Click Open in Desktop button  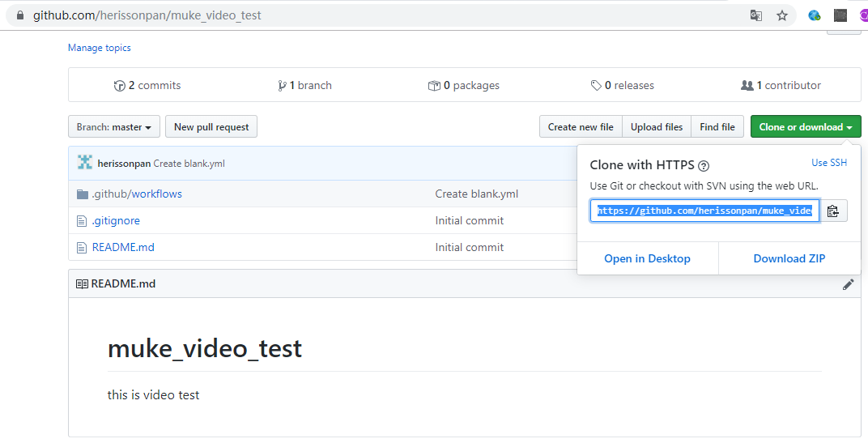[x=648, y=258]
